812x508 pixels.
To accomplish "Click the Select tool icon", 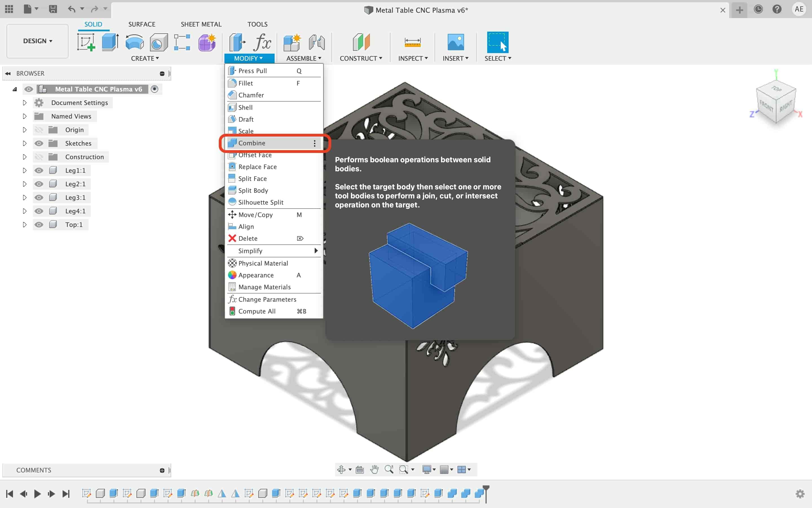I will (x=498, y=42).
